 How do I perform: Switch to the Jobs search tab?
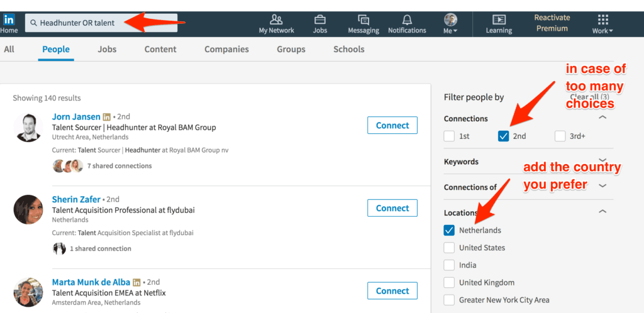point(107,49)
